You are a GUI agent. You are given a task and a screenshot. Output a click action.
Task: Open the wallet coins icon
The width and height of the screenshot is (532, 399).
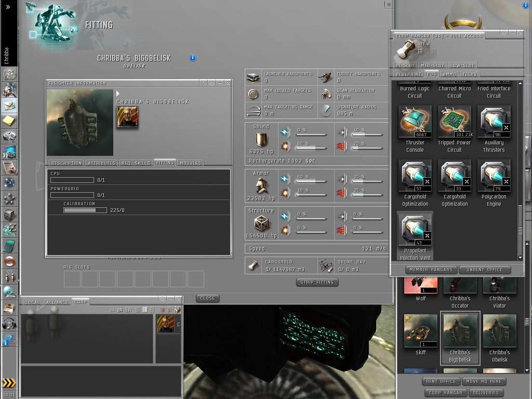coord(9,230)
